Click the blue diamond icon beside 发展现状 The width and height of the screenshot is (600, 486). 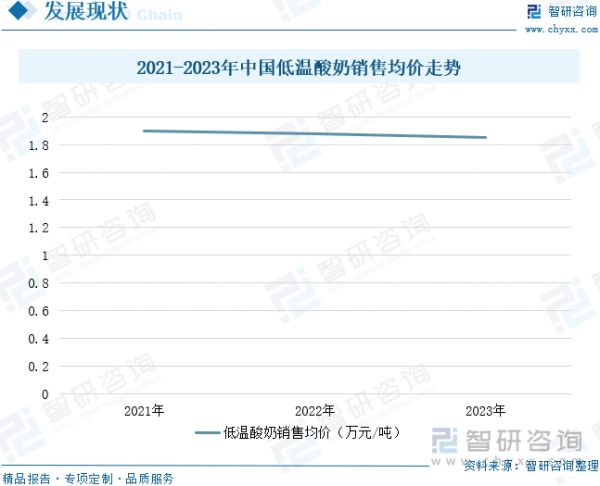click(x=18, y=10)
